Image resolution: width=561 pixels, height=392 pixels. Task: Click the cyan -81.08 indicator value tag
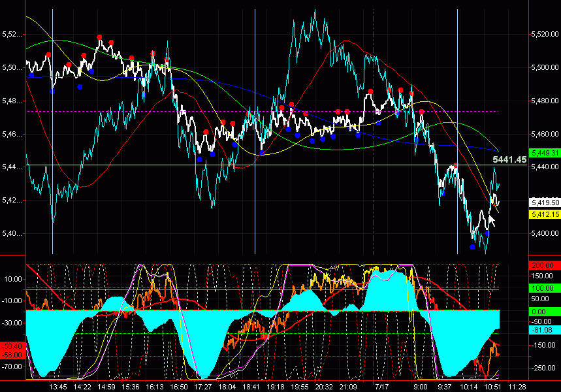tap(545, 330)
